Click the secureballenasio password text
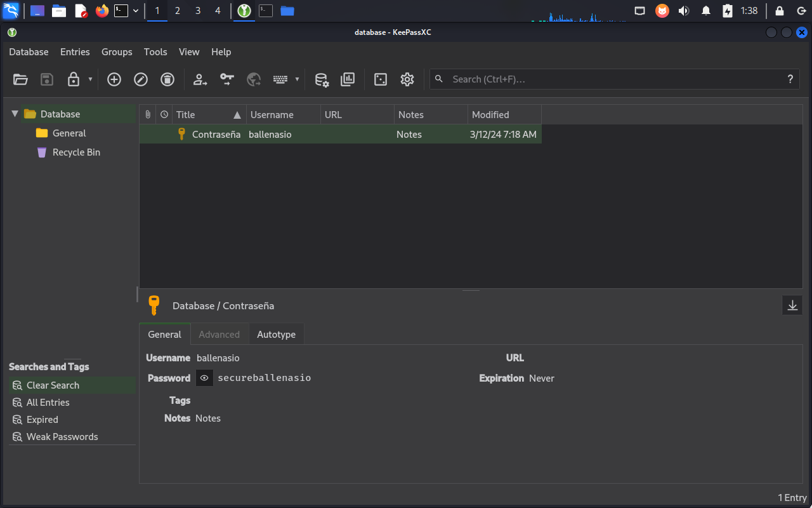This screenshot has height=508, width=812. [x=265, y=378]
